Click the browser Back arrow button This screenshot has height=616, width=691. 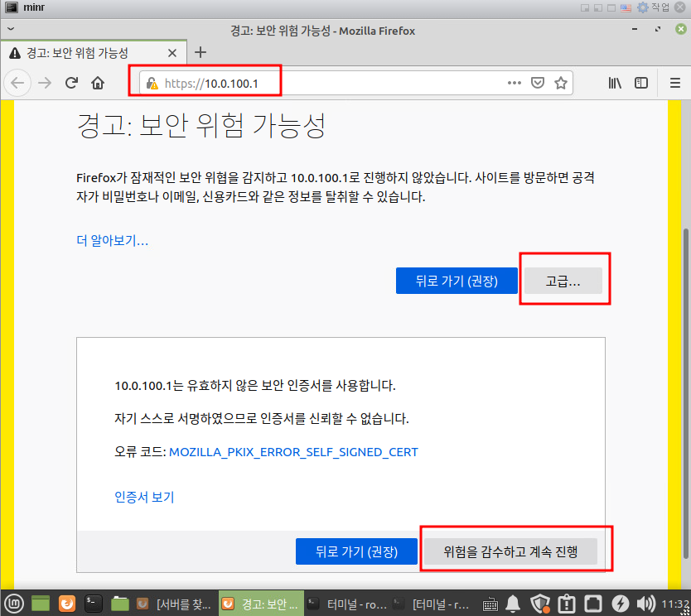pyautogui.click(x=17, y=83)
